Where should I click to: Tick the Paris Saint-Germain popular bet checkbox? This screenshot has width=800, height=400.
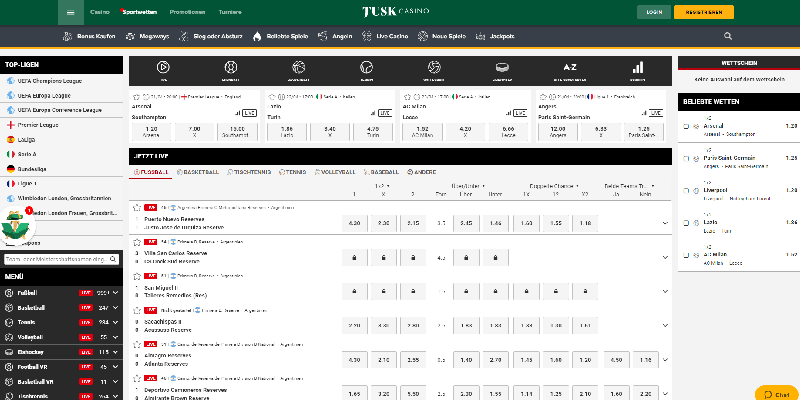(x=686, y=158)
